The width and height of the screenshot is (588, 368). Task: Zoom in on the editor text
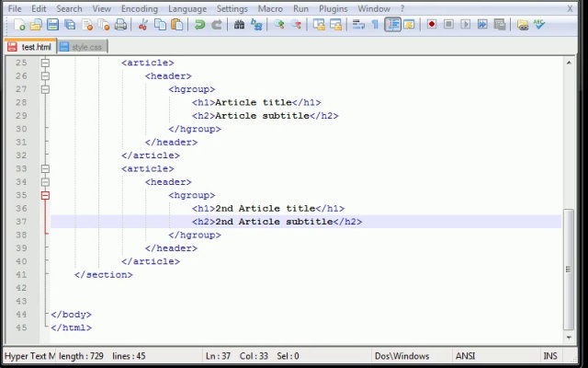click(278, 25)
